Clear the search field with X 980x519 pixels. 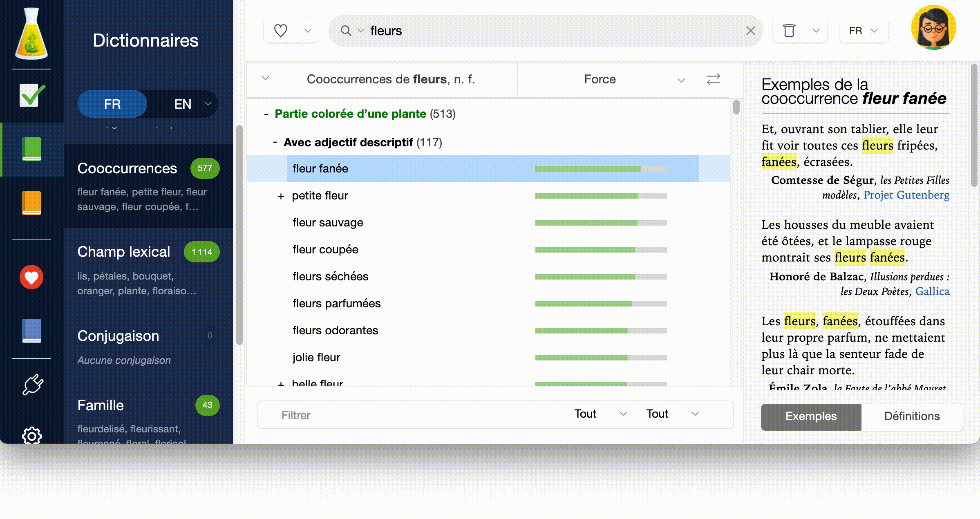coord(750,31)
